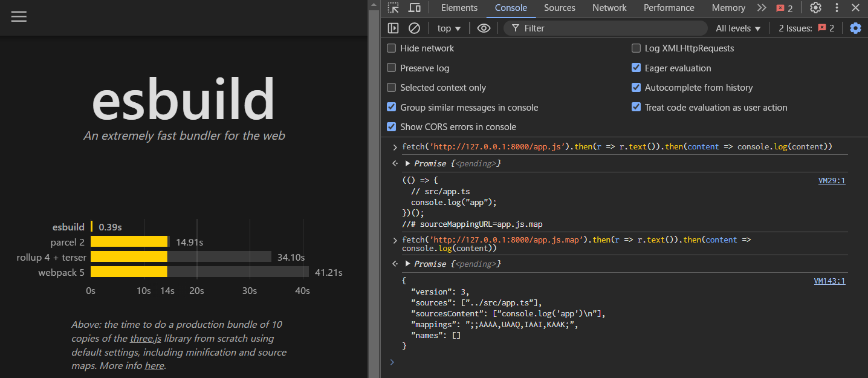Show more DevTools tabs chevron
Image resolution: width=868 pixels, height=378 pixels.
[x=762, y=8]
